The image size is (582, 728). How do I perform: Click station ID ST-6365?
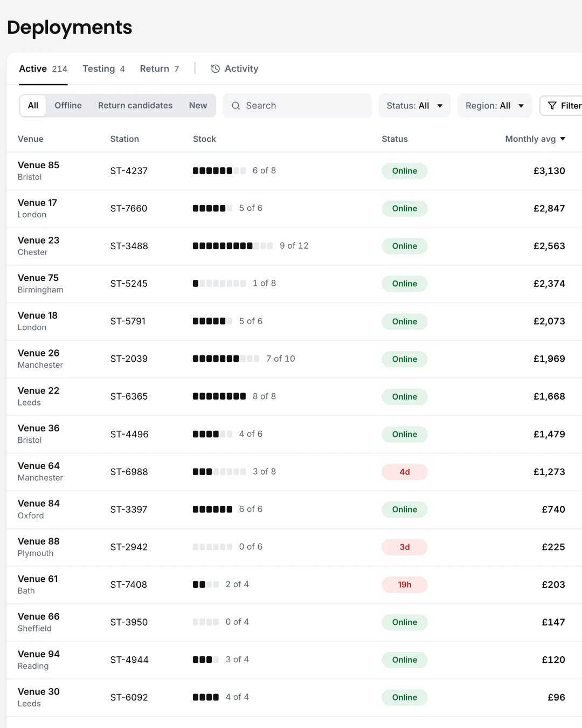tap(129, 396)
